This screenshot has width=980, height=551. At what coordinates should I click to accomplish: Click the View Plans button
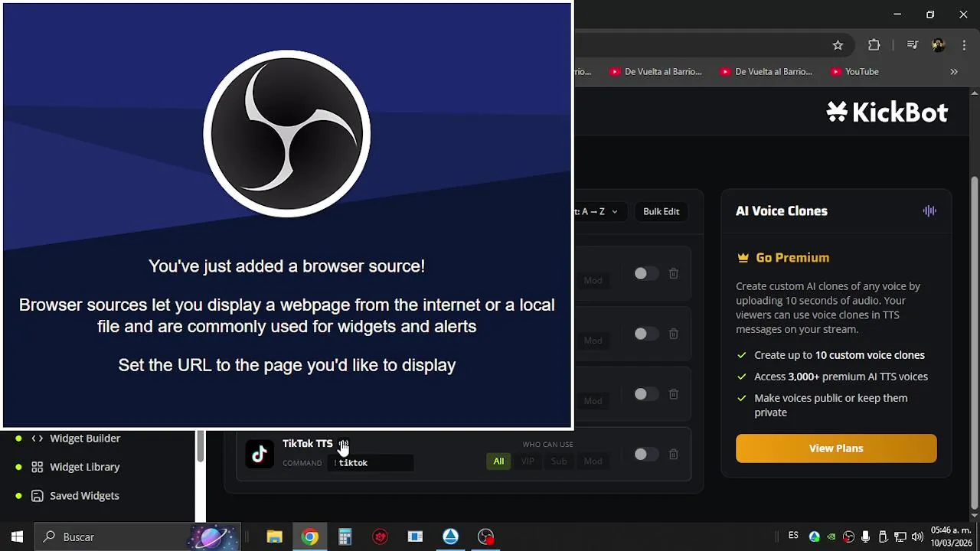(x=836, y=448)
